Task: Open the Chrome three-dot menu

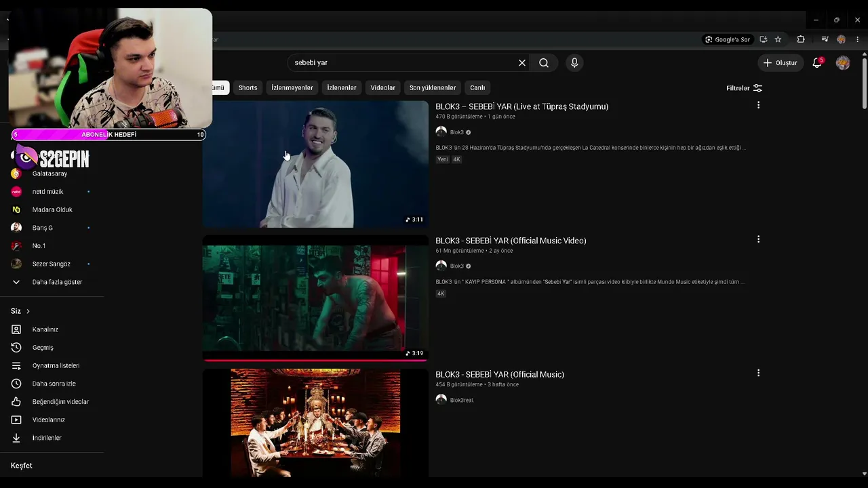Action: click(857, 39)
